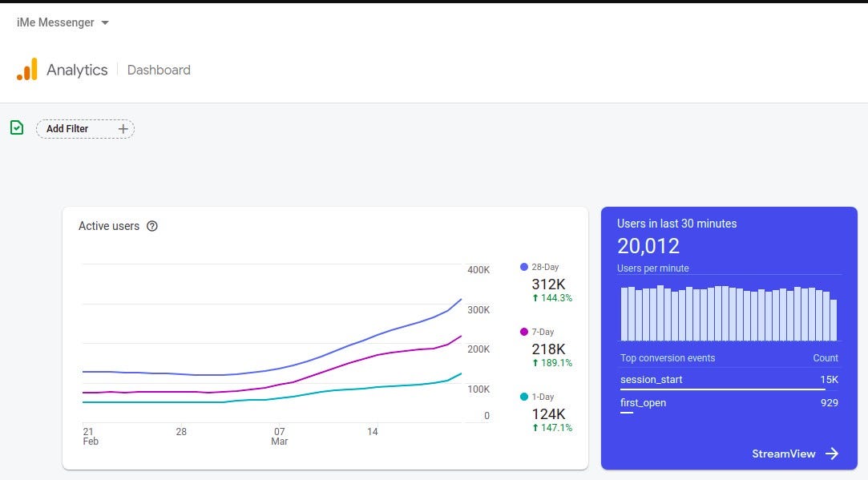This screenshot has height=480, width=868.
Task: Select the 7-Day legend color dot
Action: [524, 332]
